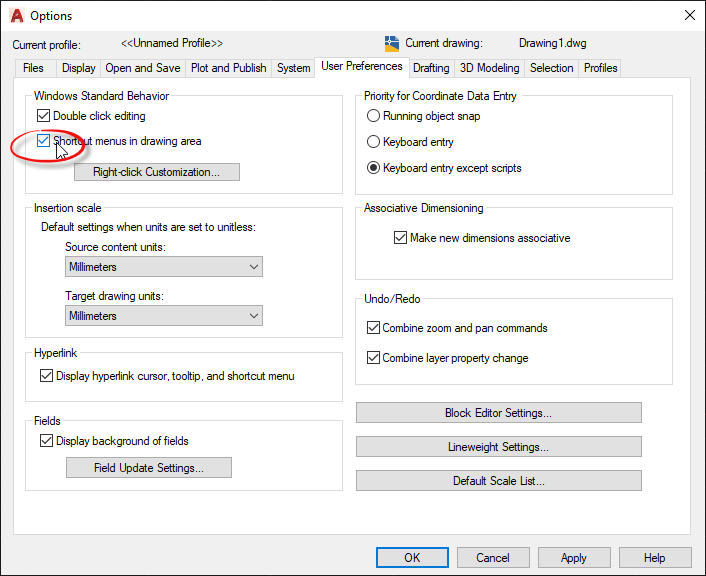Viewport: 706px width, 576px height.
Task: Switch to the Drafting tab
Action: 431,68
